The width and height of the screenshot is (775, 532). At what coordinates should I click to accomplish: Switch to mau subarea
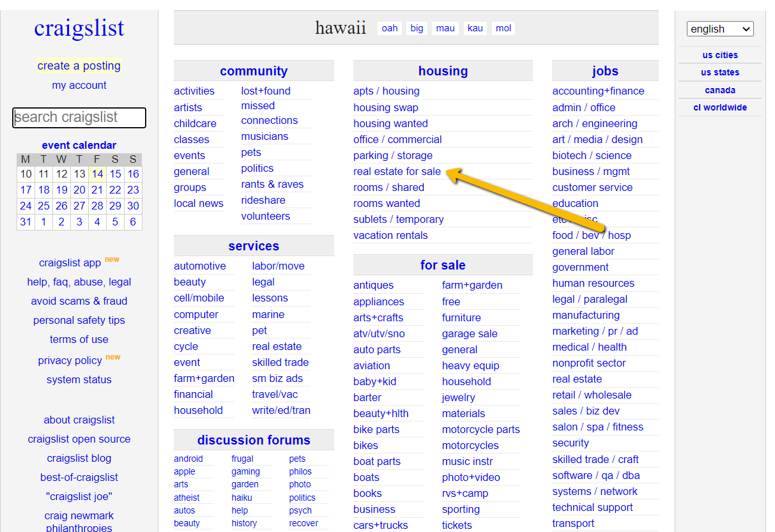pos(445,28)
